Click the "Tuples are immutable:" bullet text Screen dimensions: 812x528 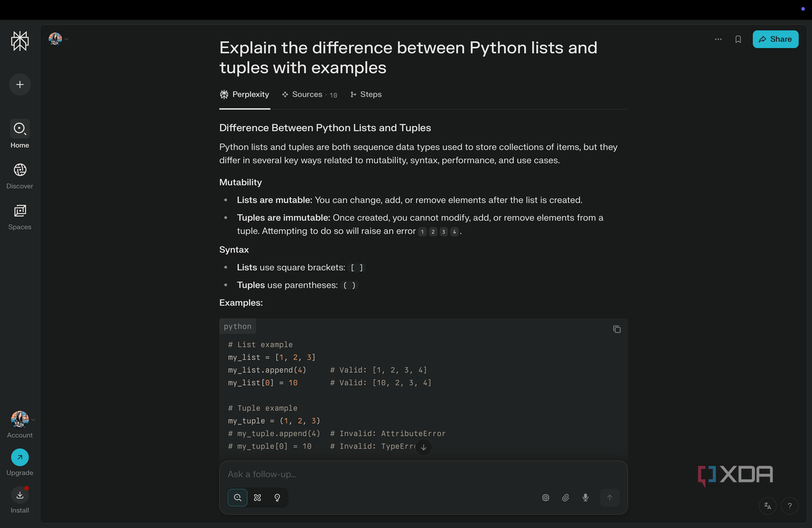(x=283, y=218)
